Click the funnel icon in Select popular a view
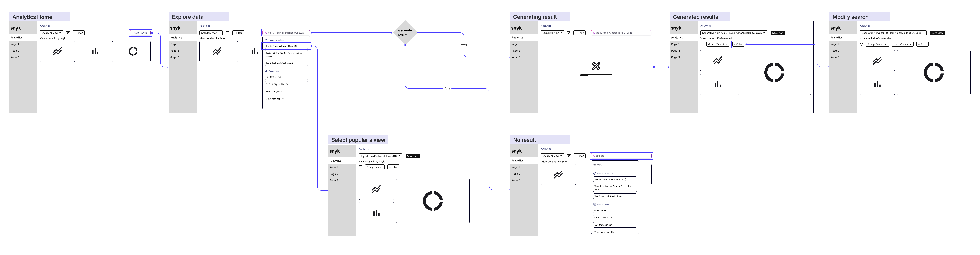 pos(361,167)
